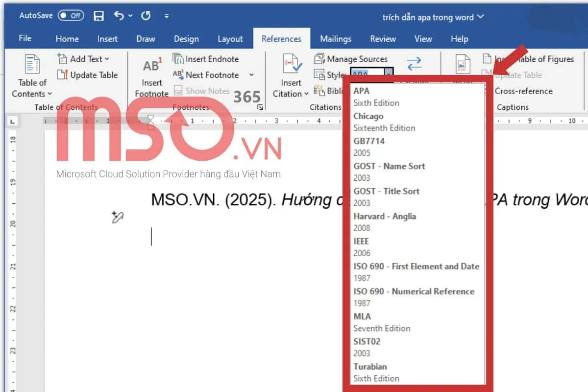Click the Insert Endnote icon
588x392 pixels.
178,59
